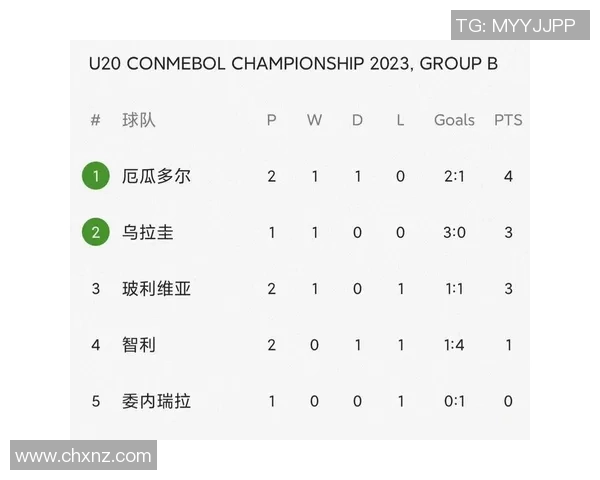Image resolution: width=600 pixels, height=480 pixels.
Task: Click the green rank 2 badge
Action: pyautogui.click(x=96, y=233)
